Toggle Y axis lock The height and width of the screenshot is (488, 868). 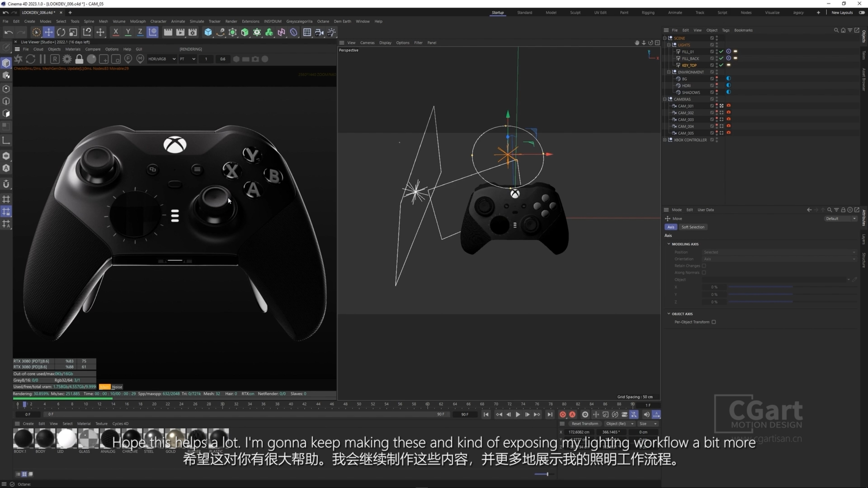pyautogui.click(x=128, y=32)
